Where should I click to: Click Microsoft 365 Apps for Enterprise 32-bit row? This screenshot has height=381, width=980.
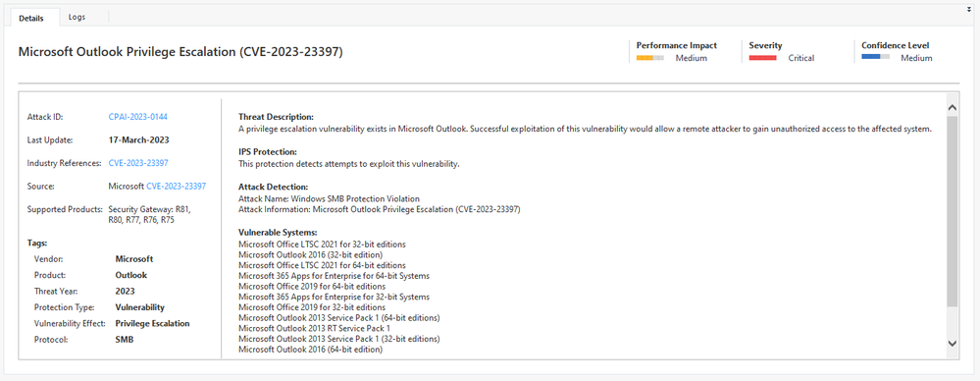click(334, 298)
